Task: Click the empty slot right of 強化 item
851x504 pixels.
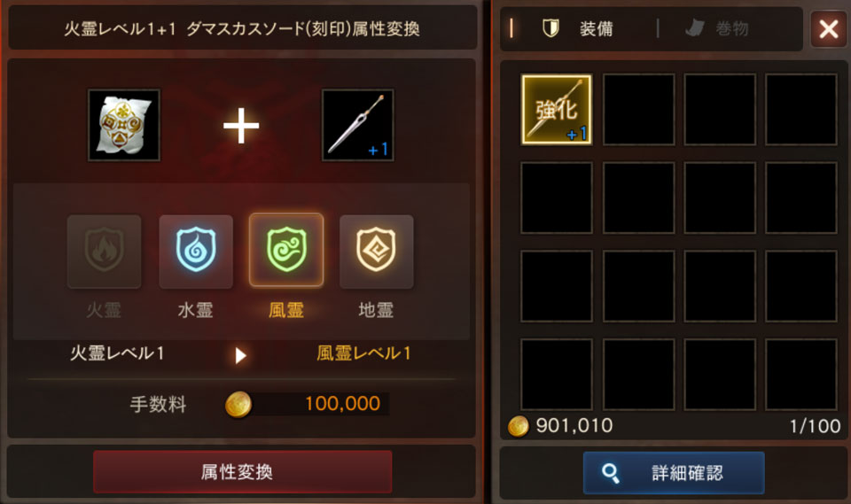Action: click(x=639, y=110)
